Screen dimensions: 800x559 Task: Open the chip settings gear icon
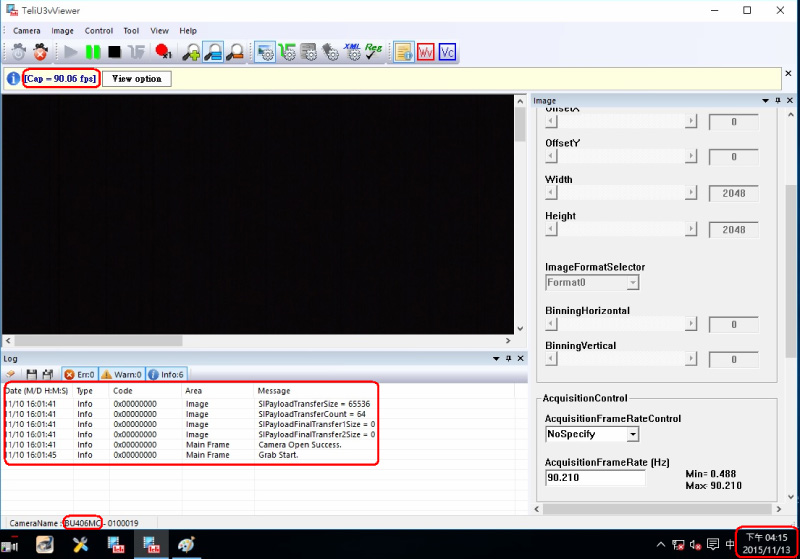tap(331, 52)
